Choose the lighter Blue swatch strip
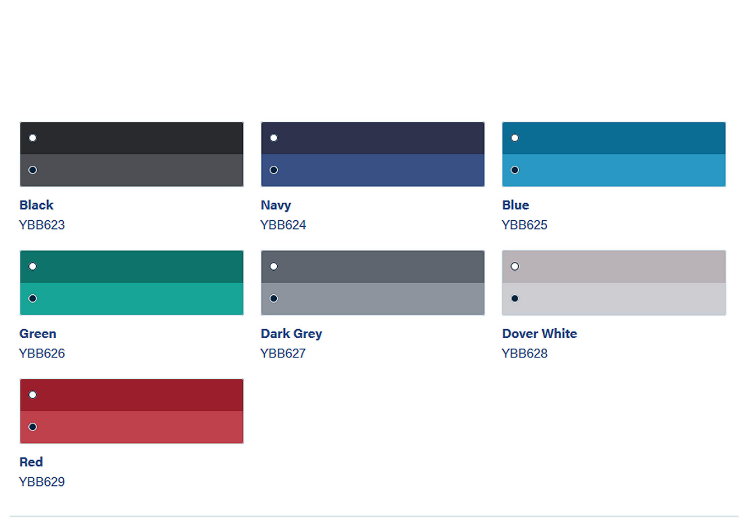Screen dimensions: 747x520 613,170
